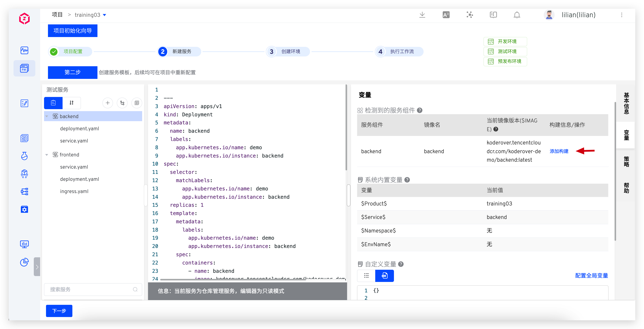Open the documentation book icon

tap(493, 15)
